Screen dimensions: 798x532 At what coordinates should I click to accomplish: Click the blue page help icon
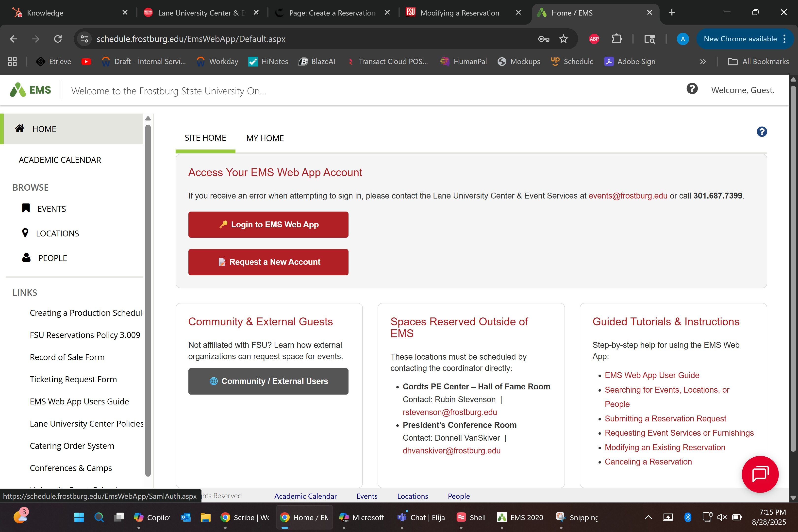[762, 132]
